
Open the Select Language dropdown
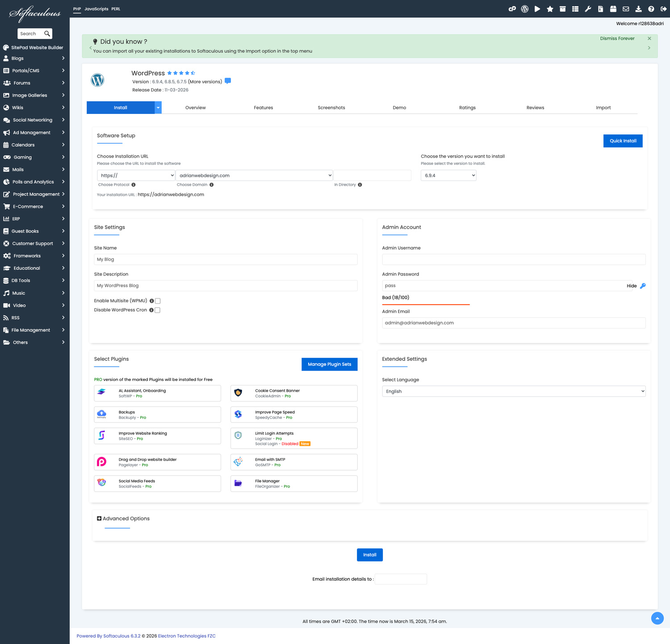pyautogui.click(x=514, y=391)
